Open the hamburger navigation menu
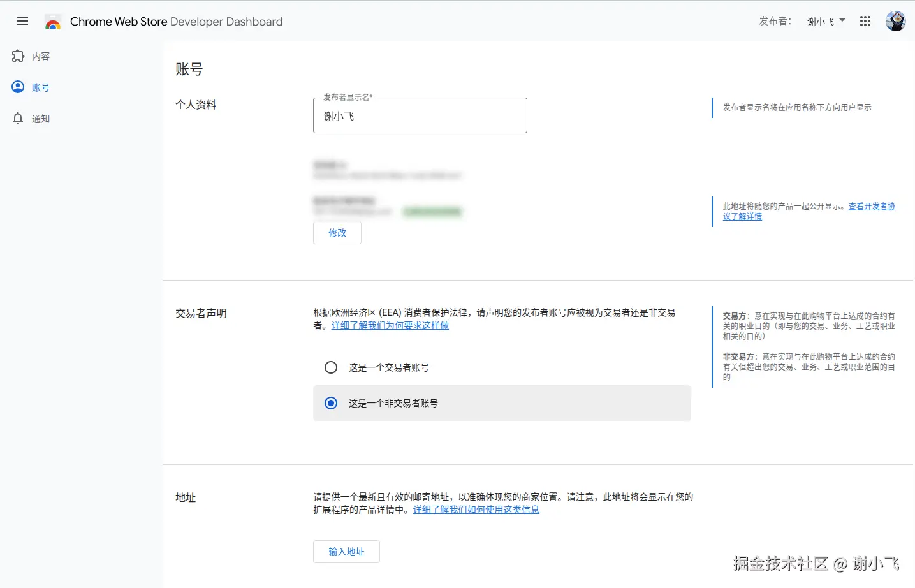The image size is (915, 588). pyautogui.click(x=22, y=21)
